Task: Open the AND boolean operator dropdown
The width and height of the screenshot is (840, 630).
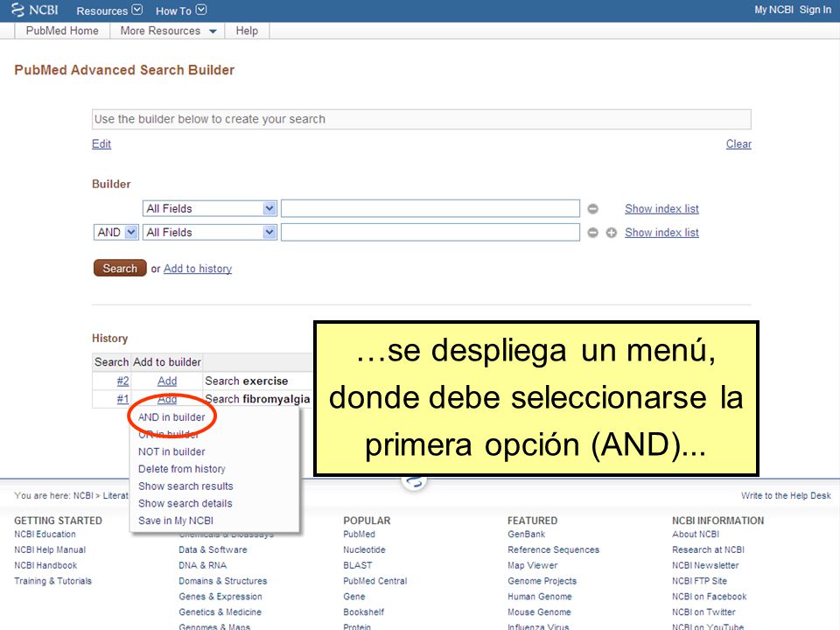Action: (115, 232)
